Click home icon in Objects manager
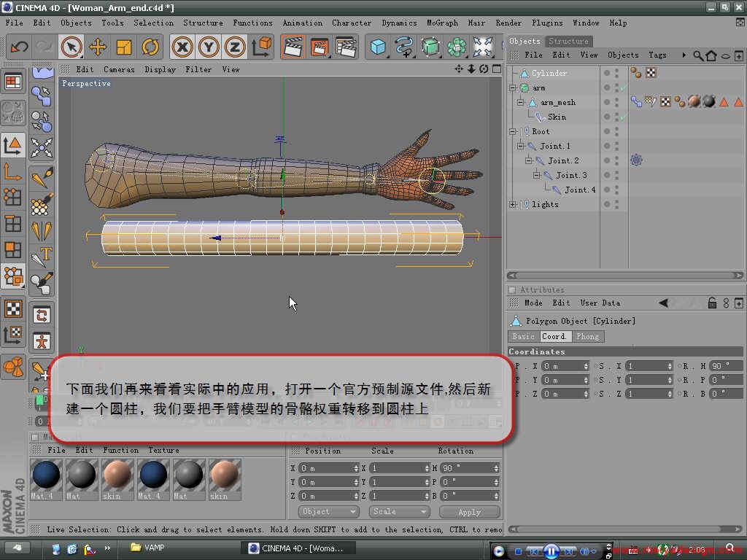Screen dimensions: 747x560 pos(711,56)
